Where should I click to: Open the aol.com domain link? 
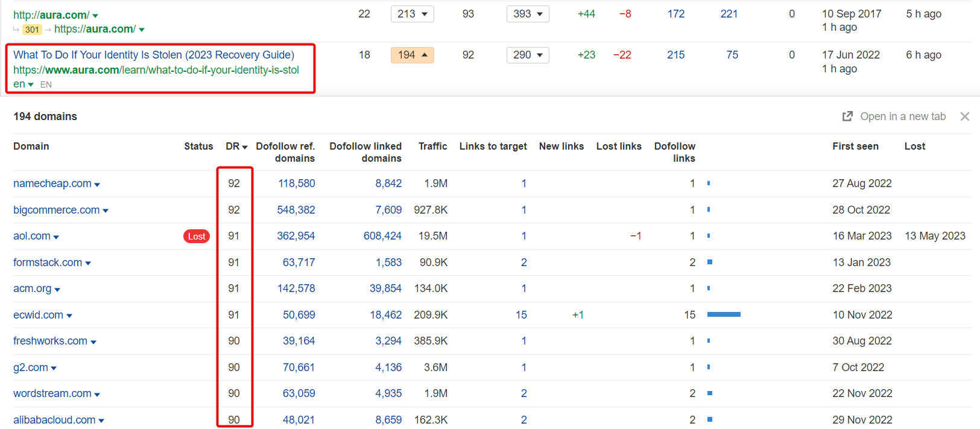[32, 236]
